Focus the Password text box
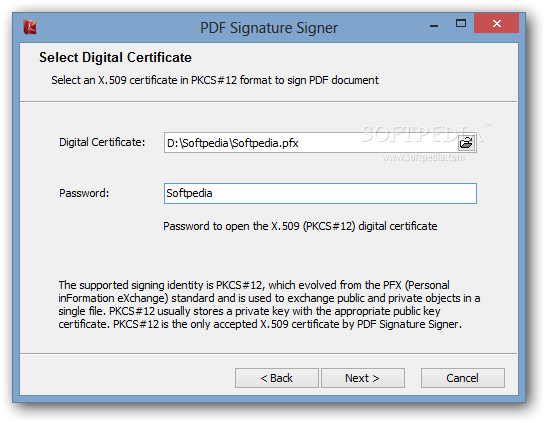The width and height of the screenshot is (546, 423). coord(320,194)
